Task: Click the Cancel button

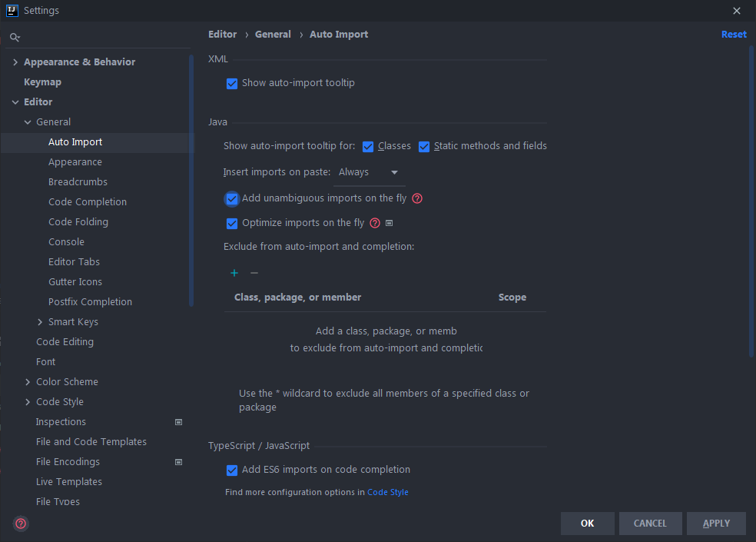Action: 650,524
